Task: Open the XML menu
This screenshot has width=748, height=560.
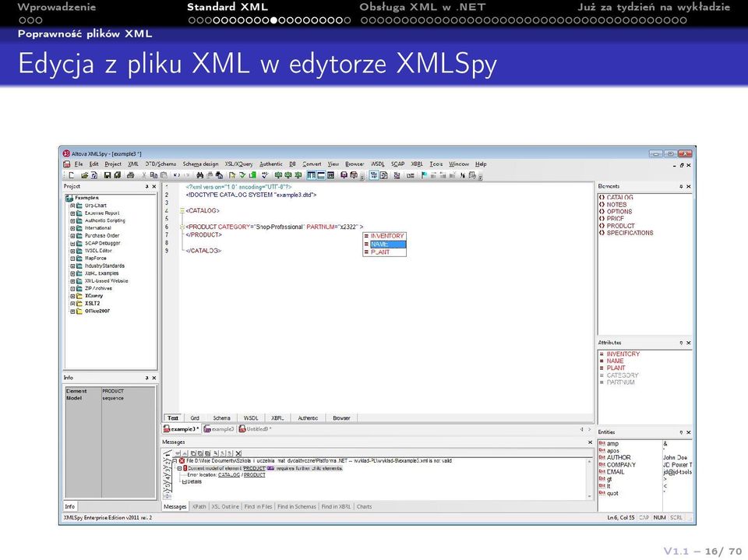Action: 133,164
